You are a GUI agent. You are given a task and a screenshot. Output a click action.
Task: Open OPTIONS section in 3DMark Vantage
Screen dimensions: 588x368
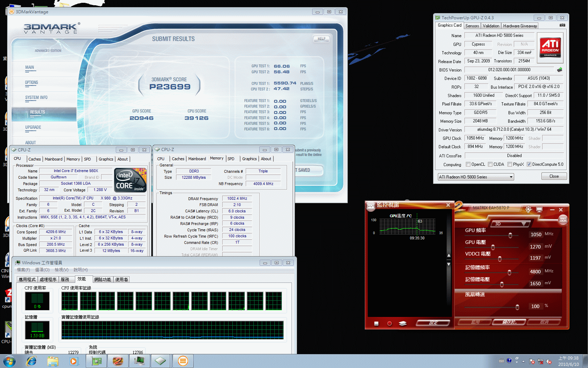tap(31, 82)
